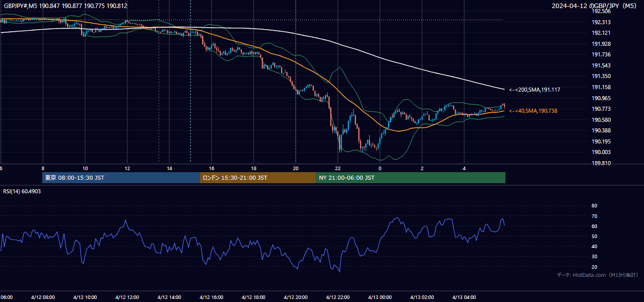The image size is (644, 302).
Task: Click price axis value 191.543
Action: click(x=601, y=65)
